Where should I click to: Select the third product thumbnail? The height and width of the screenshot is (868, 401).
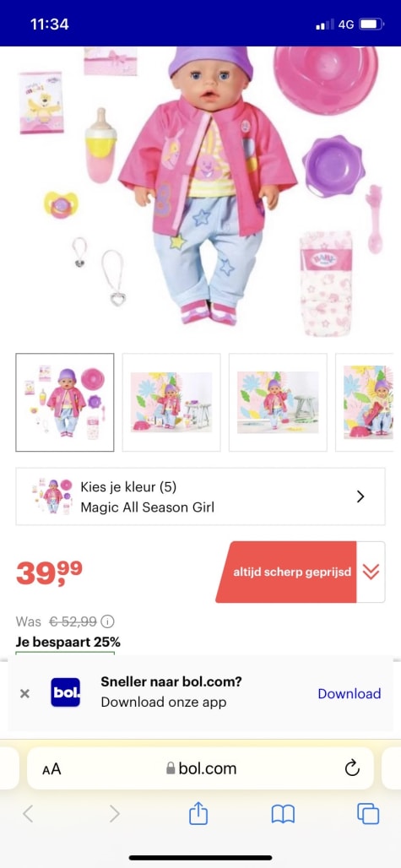point(279,403)
